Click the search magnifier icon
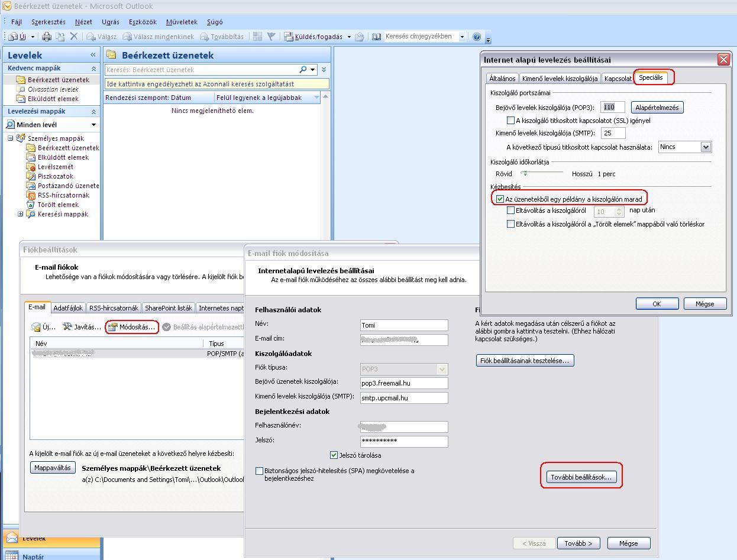Screen dimensions: 737x560 pyautogui.click(x=303, y=70)
